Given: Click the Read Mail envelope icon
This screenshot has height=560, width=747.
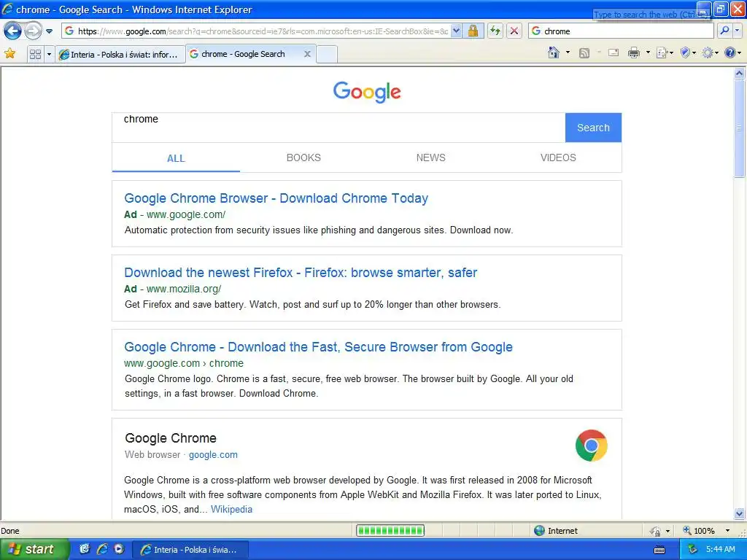Looking at the screenshot, I should pyautogui.click(x=614, y=52).
